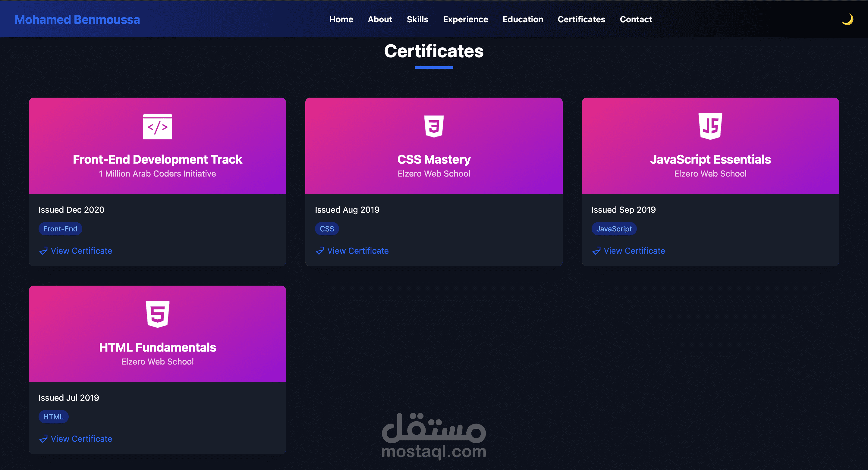Click the link arrow icon under the JavaScript tag
Viewport: 868px width, 470px height.
coord(596,251)
